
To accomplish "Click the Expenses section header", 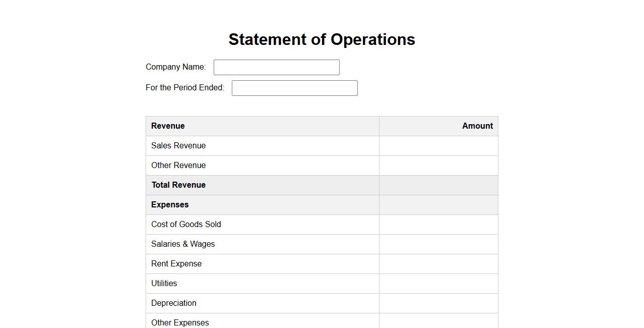I will (x=170, y=205).
